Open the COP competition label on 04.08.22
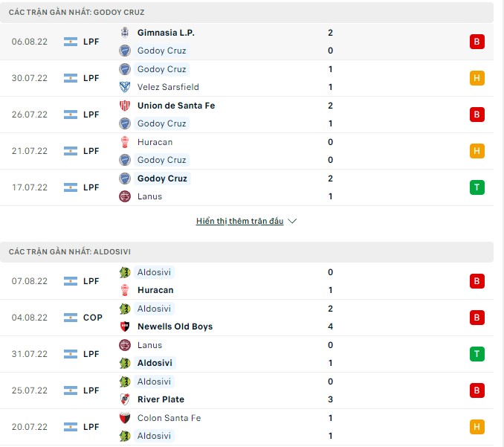This screenshot has width=504, height=447. click(x=93, y=318)
